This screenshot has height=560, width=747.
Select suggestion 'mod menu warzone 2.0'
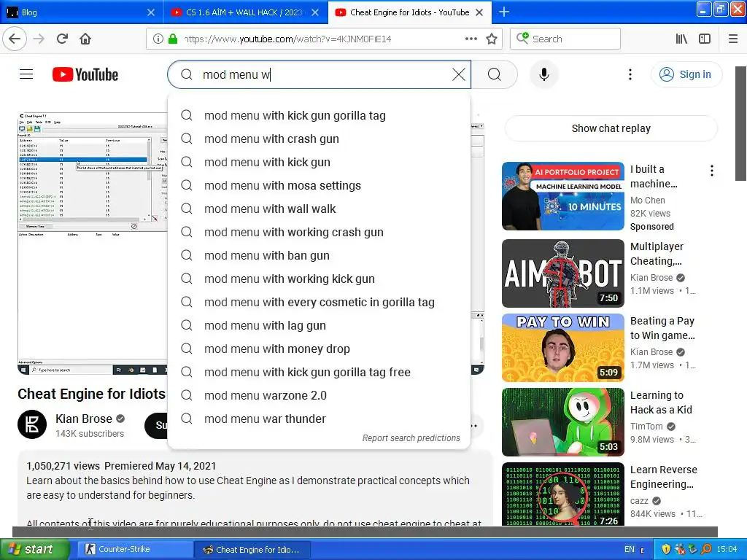[320, 395]
